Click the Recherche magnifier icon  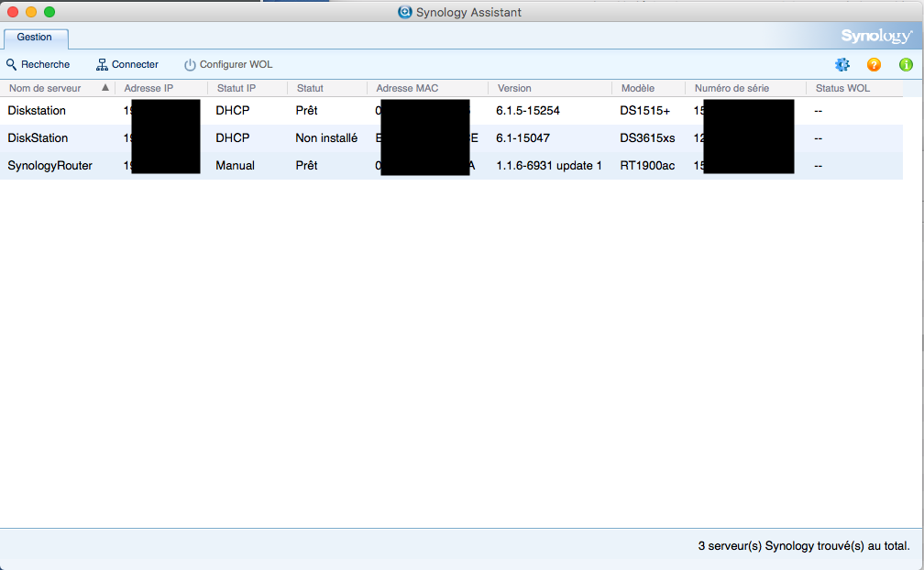pos(11,64)
